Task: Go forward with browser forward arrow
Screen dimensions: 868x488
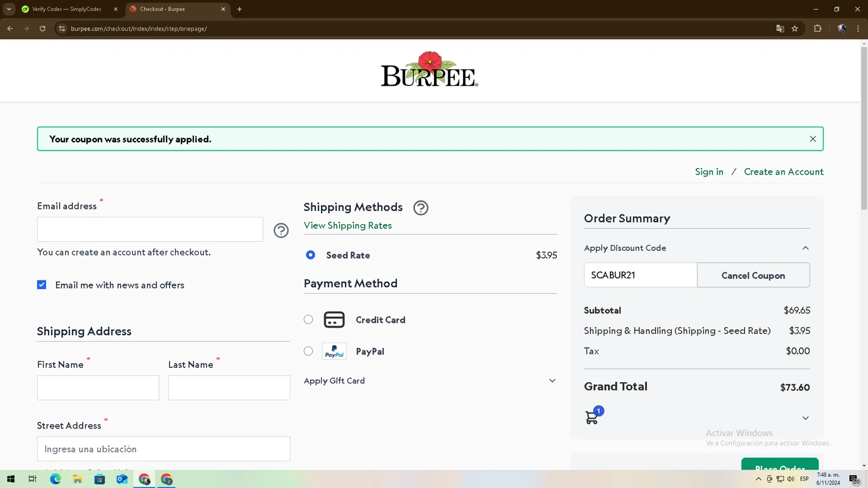Action: [26, 28]
